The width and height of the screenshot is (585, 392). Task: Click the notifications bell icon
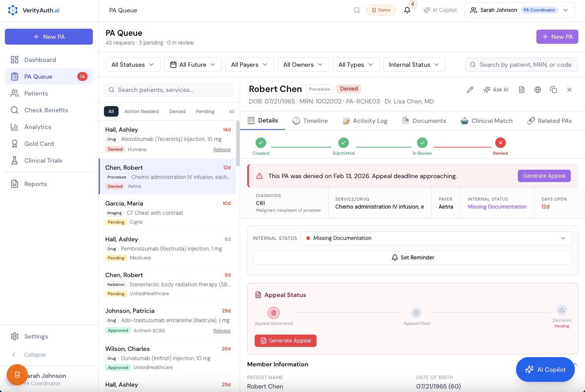pyautogui.click(x=407, y=10)
